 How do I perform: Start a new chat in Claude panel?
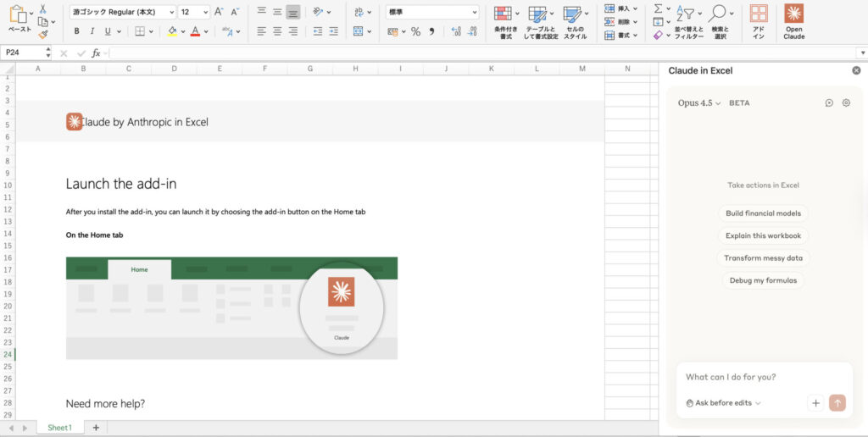pos(829,103)
